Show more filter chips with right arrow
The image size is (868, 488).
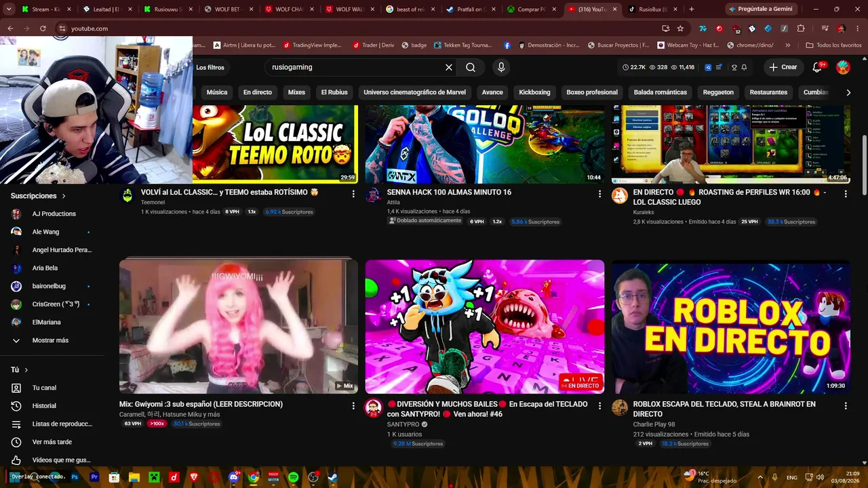pos(848,92)
